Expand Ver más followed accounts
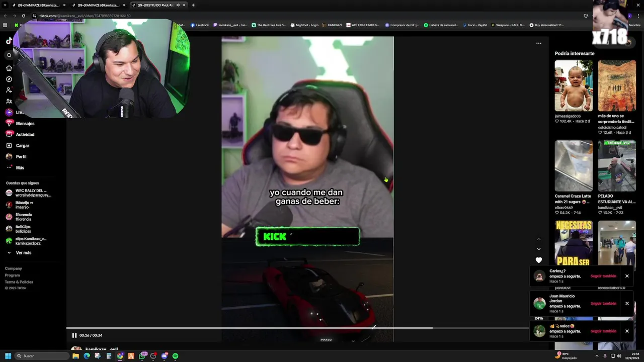This screenshot has width=644, height=362. (x=24, y=252)
